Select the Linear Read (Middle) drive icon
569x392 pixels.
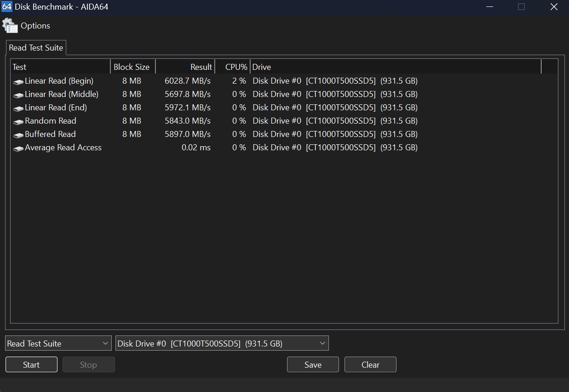(18, 95)
